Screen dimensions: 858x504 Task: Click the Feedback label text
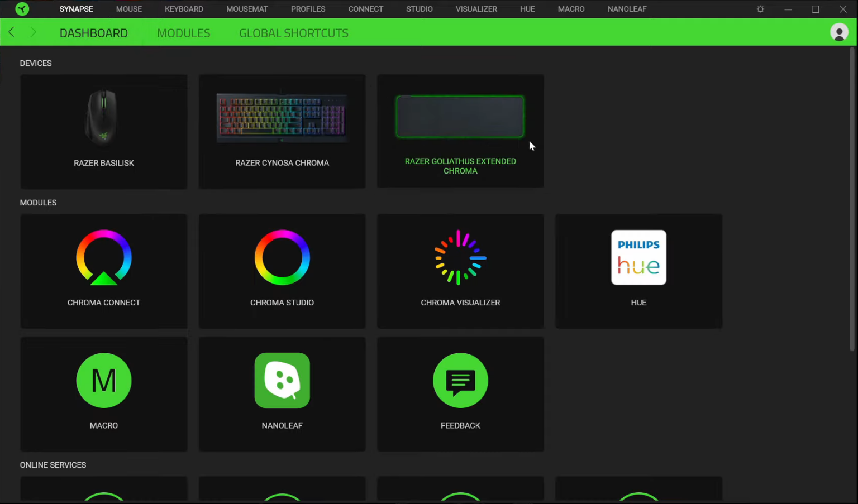click(x=460, y=425)
